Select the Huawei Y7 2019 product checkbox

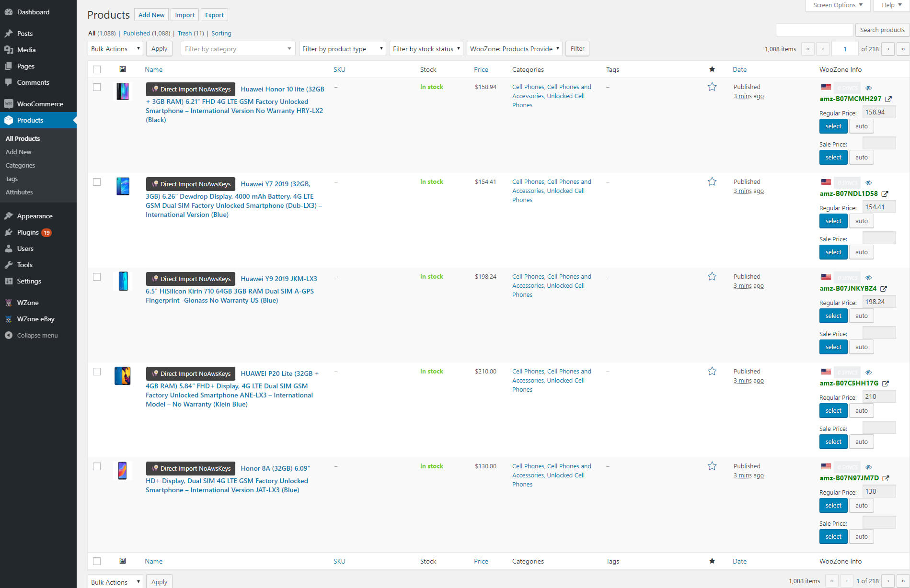[97, 182]
